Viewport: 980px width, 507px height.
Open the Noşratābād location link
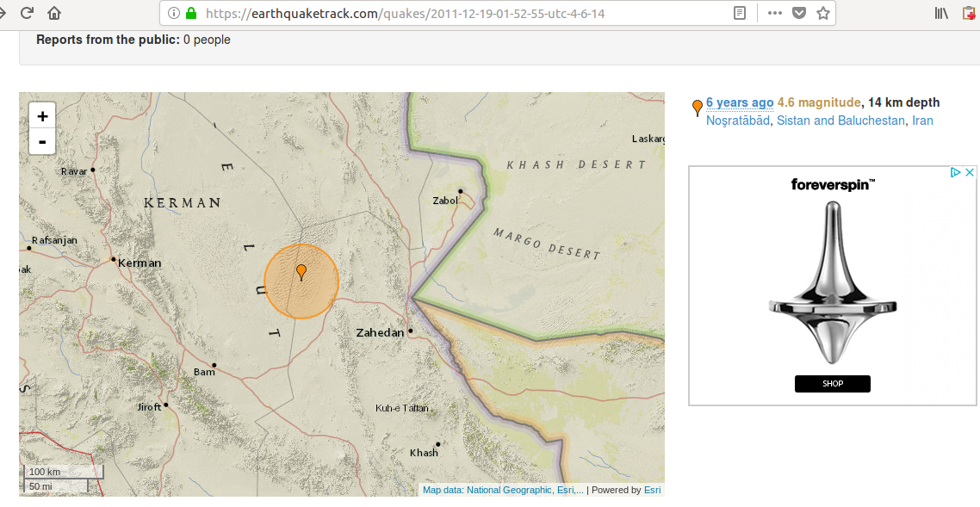(x=737, y=121)
